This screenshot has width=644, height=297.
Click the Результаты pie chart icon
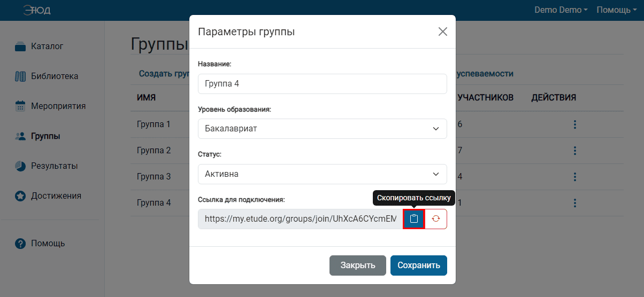pos(20,166)
